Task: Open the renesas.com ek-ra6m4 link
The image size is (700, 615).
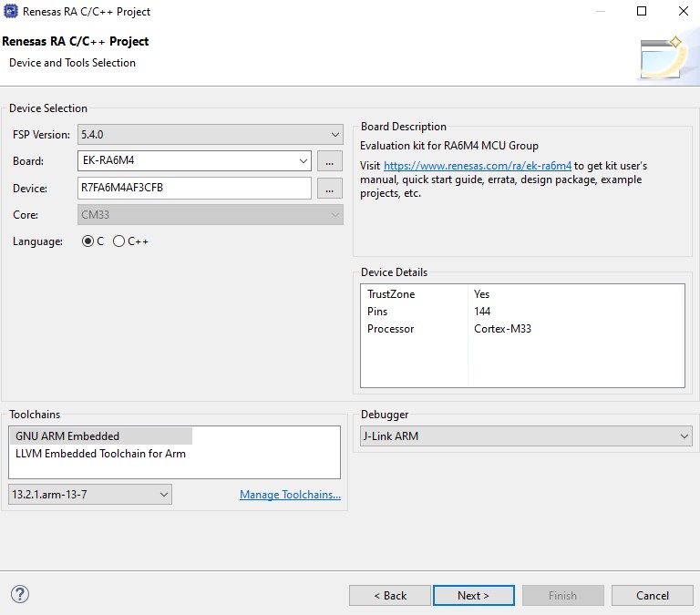Action: click(478, 166)
